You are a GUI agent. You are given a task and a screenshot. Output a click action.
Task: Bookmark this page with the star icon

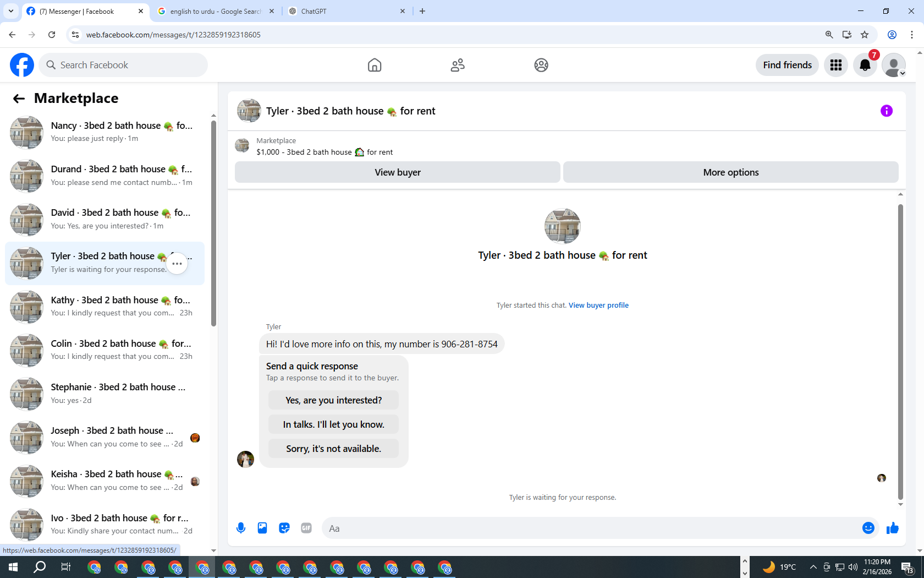(x=865, y=35)
